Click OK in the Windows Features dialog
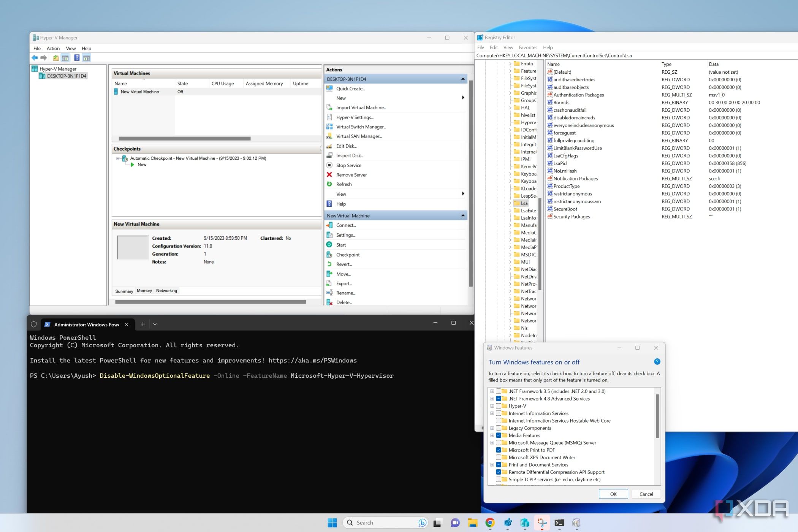 click(613, 494)
